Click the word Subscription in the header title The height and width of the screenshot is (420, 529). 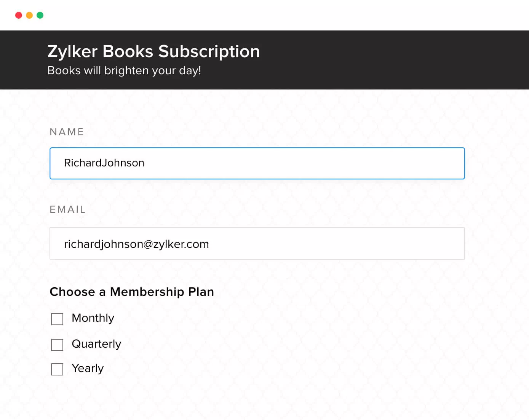(x=209, y=51)
